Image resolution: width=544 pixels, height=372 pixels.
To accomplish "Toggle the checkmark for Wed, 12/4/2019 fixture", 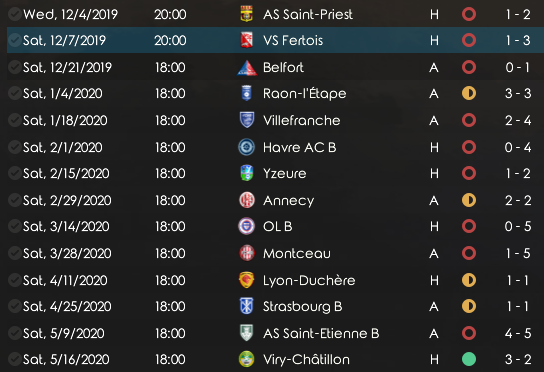I will pyautogui.click(x=15, y=14).
